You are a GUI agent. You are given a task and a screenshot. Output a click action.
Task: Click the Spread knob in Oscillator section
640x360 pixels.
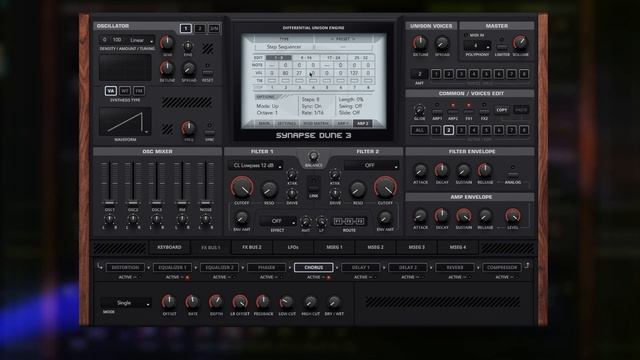click(x=189, y=69)
